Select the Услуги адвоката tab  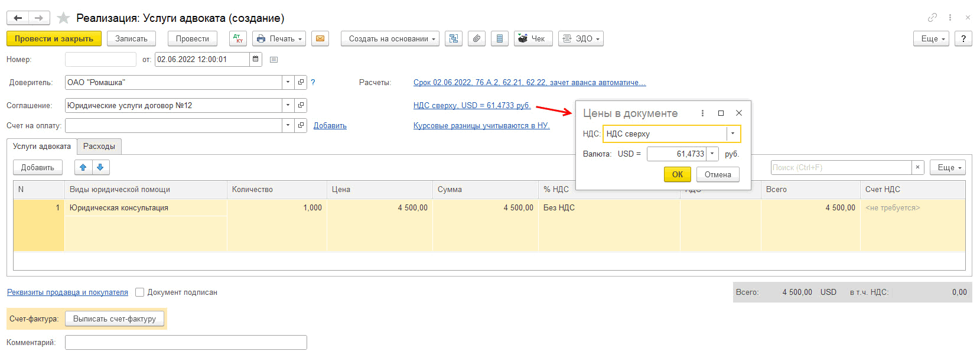tap(42, 147)
